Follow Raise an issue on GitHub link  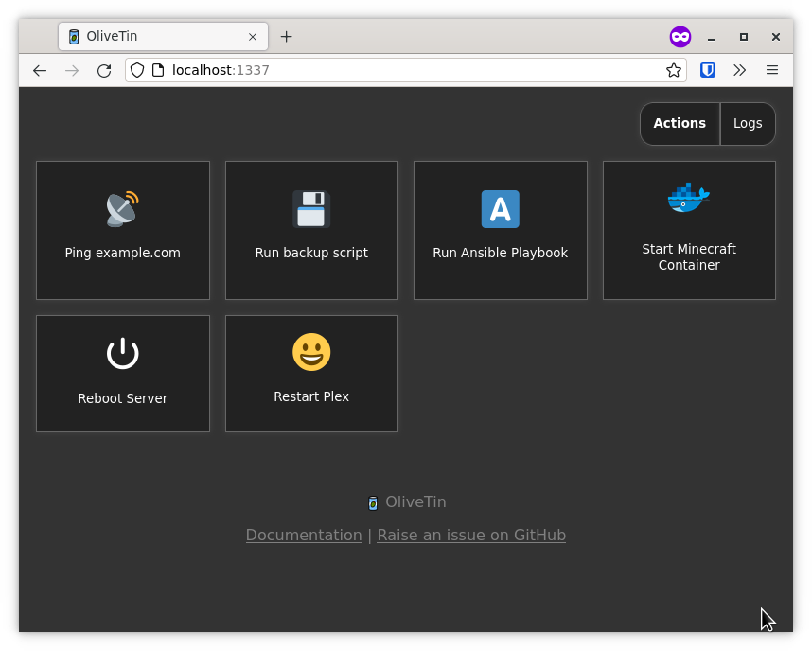coord(471,535)
